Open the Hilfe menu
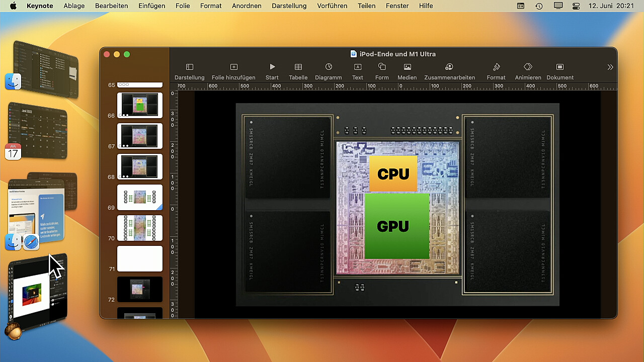Screen dimensions: 644x362 426,6
